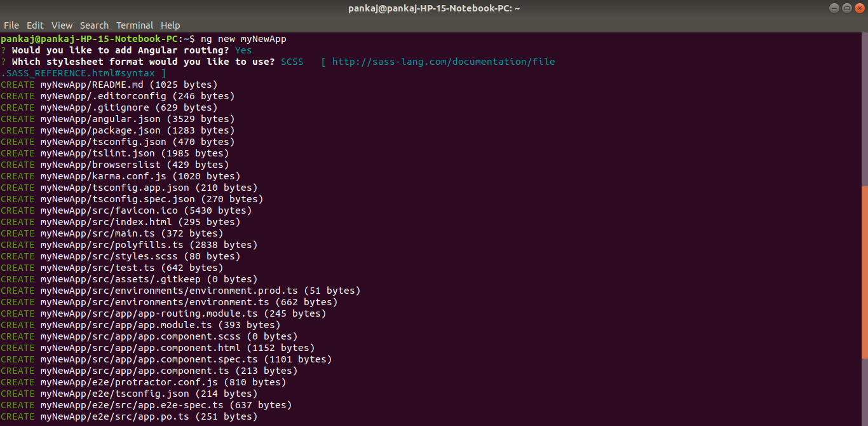Click the myNewApp/tsconfig.json line
Viewport: 868px width, 426px height.
118,142
